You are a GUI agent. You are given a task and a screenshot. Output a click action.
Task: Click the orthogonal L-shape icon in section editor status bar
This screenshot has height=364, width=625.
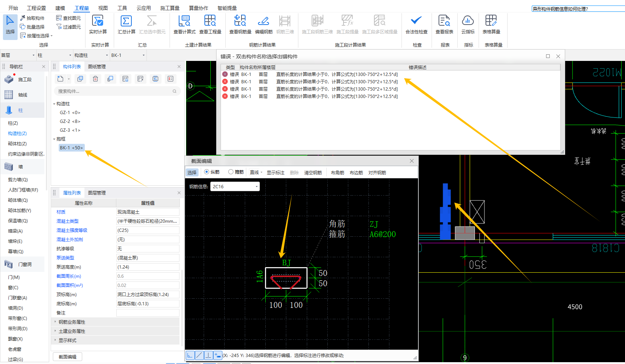click(190, 355)
